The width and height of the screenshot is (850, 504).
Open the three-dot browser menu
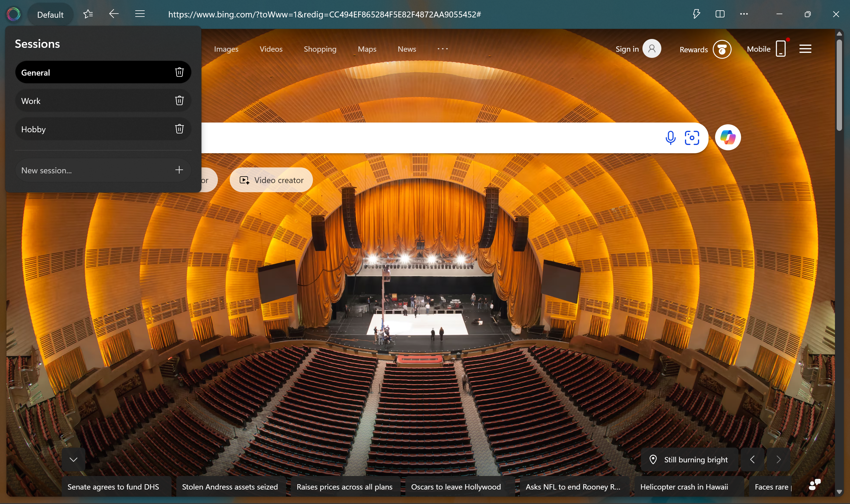coord(744,14)
